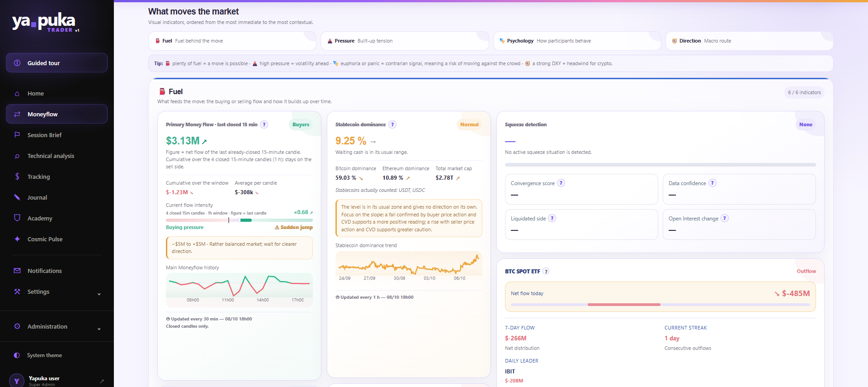This screenshot has height=387, width=868.
Task: Click the Yapuka user avatar
Action: [x=17, y=381]
